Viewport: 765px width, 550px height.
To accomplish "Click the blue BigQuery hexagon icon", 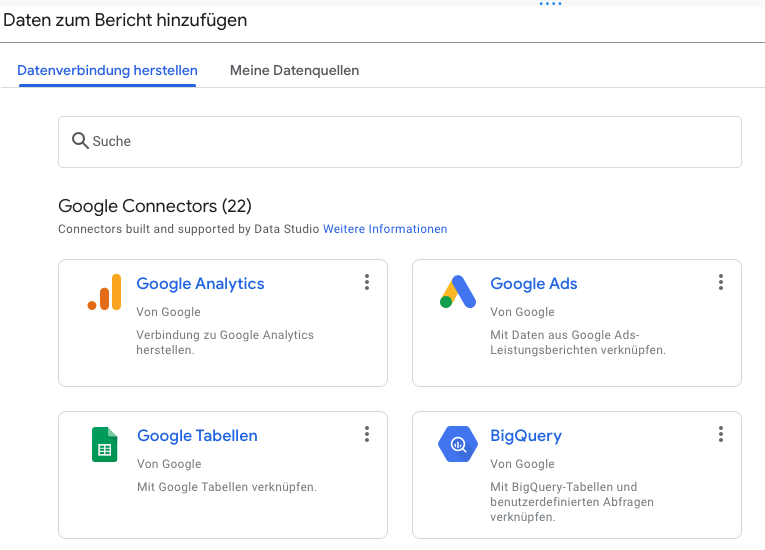I will [458, 444].
